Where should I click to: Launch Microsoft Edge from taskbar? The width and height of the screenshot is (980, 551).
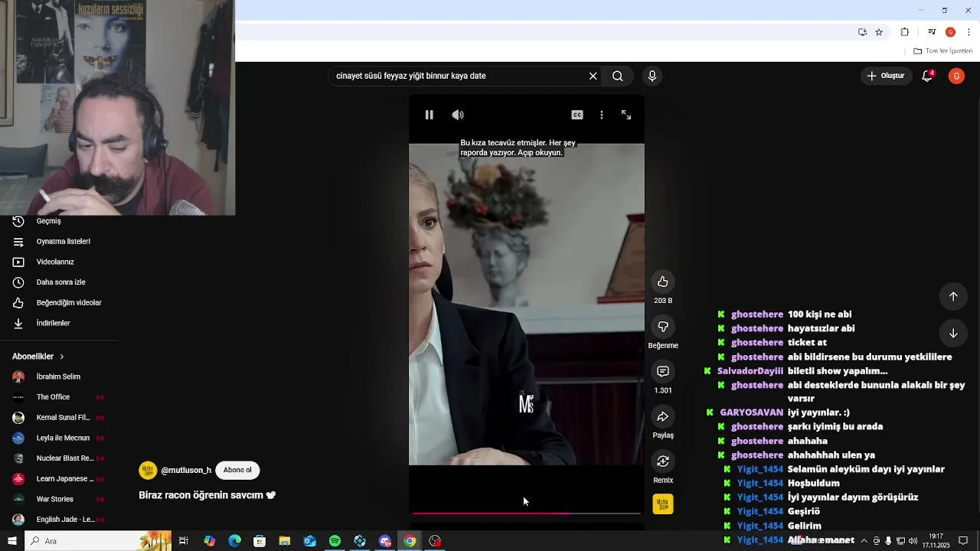click(234, 541)
